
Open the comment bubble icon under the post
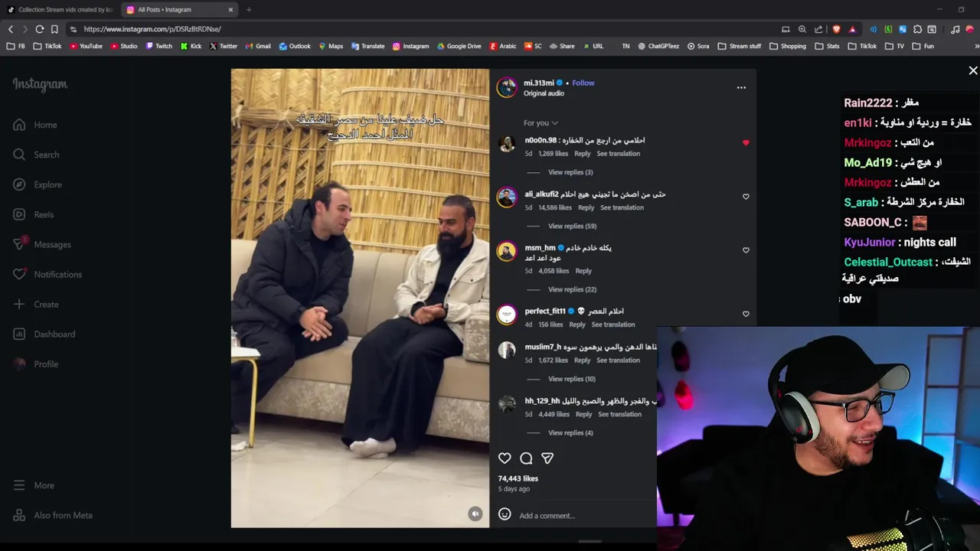point(526,458)
